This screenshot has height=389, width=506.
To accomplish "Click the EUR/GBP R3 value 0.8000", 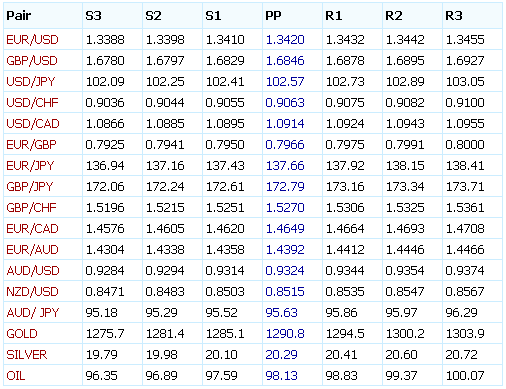I will click(x=465, y=145).
